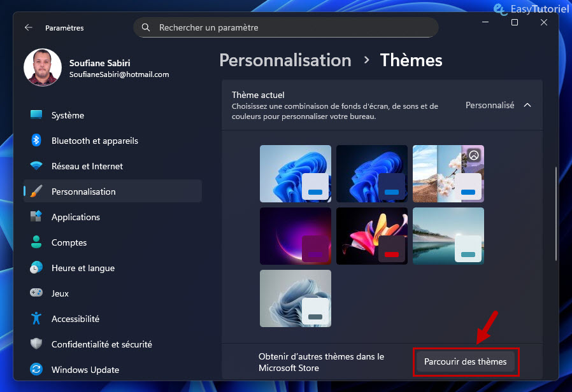Click the Parcourir des thèmes button

click(x=466, y=361)
